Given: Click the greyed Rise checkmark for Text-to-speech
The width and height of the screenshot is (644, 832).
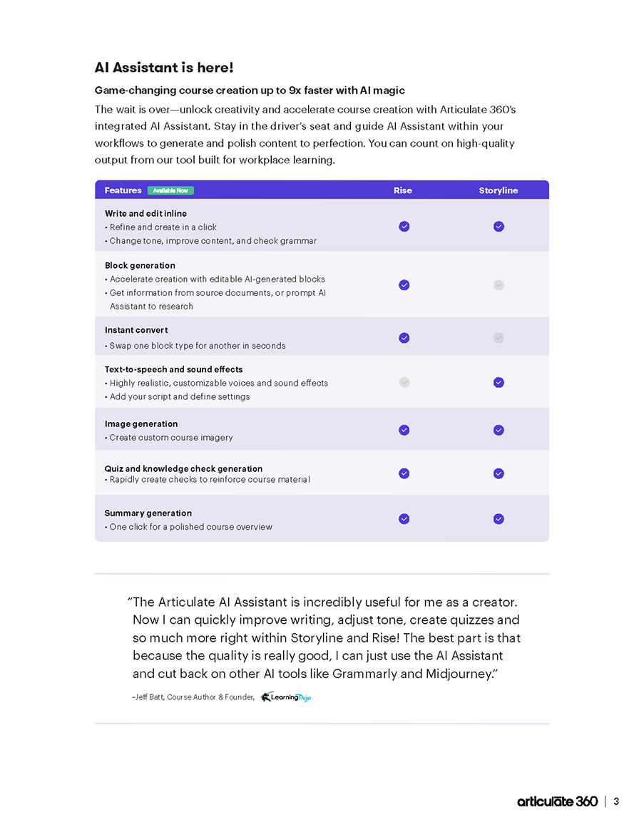Looking at the screenshot, I should point(404,382).
